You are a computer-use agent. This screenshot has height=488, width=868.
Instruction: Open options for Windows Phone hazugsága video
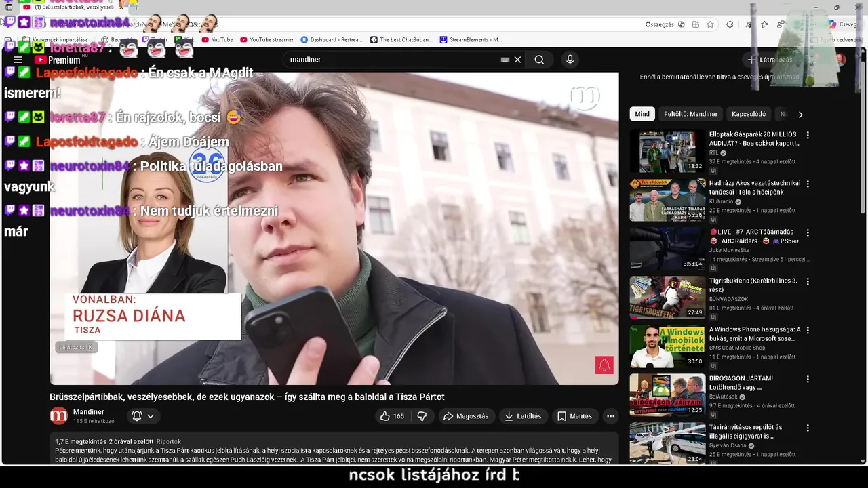pyautogui.click(x=807, y=330)
